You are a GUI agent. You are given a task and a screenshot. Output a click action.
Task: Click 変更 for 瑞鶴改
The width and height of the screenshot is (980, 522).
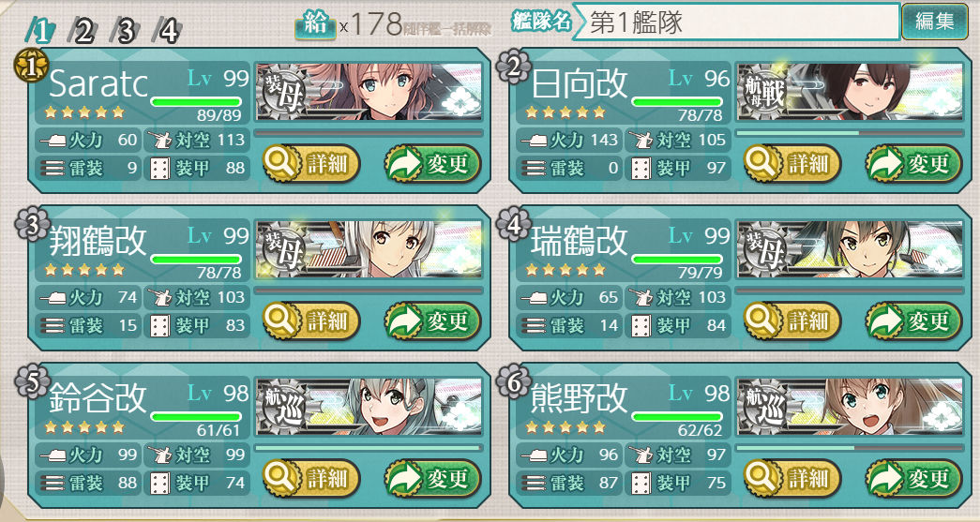tap(913, 321)
